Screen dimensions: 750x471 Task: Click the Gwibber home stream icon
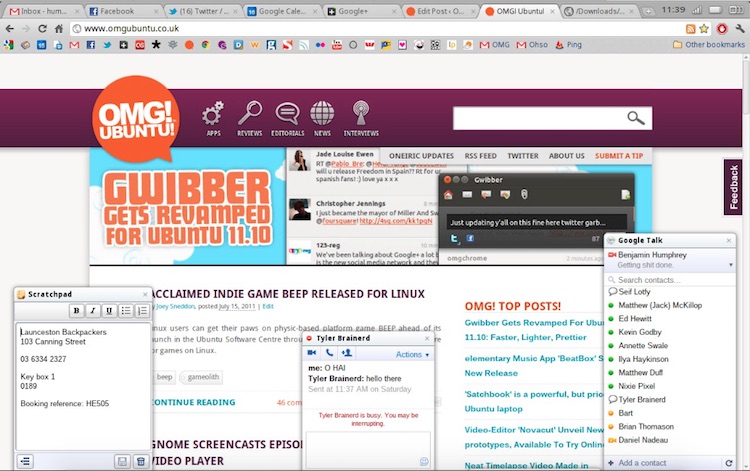tap(449, 194)
